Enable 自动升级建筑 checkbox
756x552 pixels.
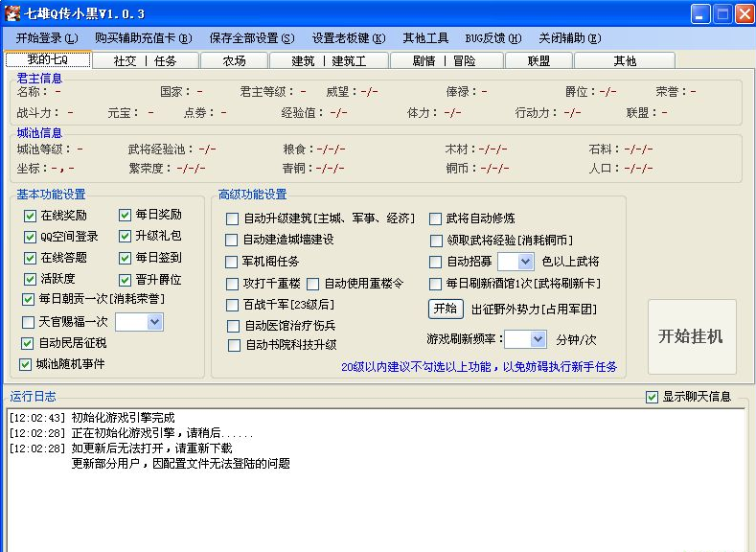coord(232,218)
